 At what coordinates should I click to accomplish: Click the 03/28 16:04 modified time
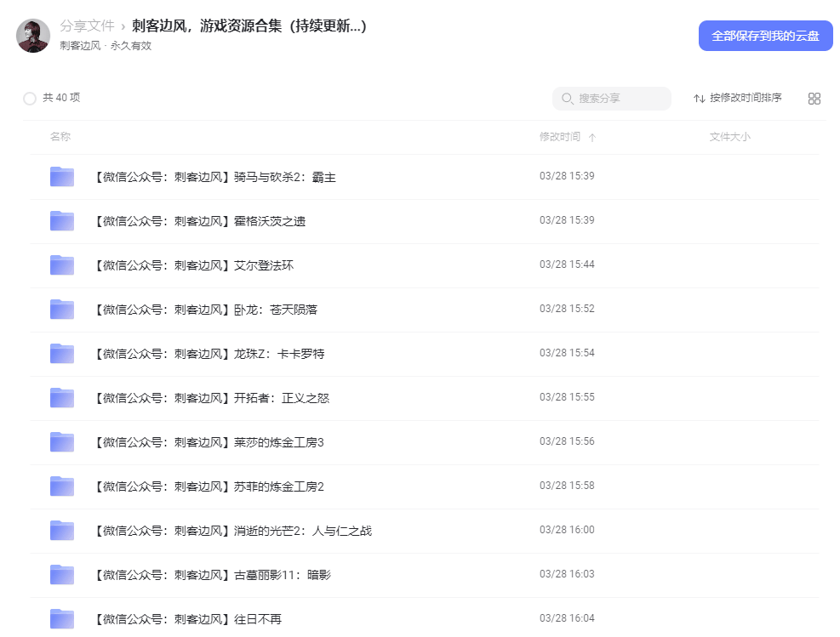coord(567,618)
